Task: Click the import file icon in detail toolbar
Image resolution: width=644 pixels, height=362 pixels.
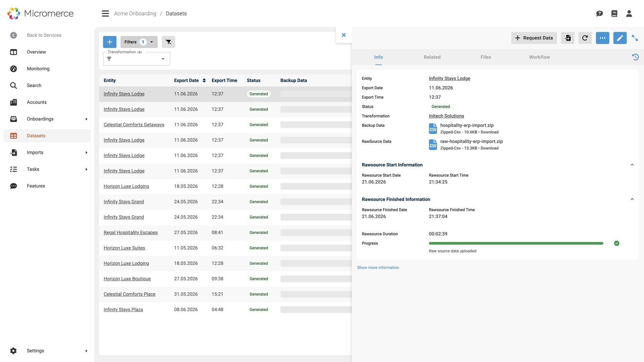Action: pos(568,38)
